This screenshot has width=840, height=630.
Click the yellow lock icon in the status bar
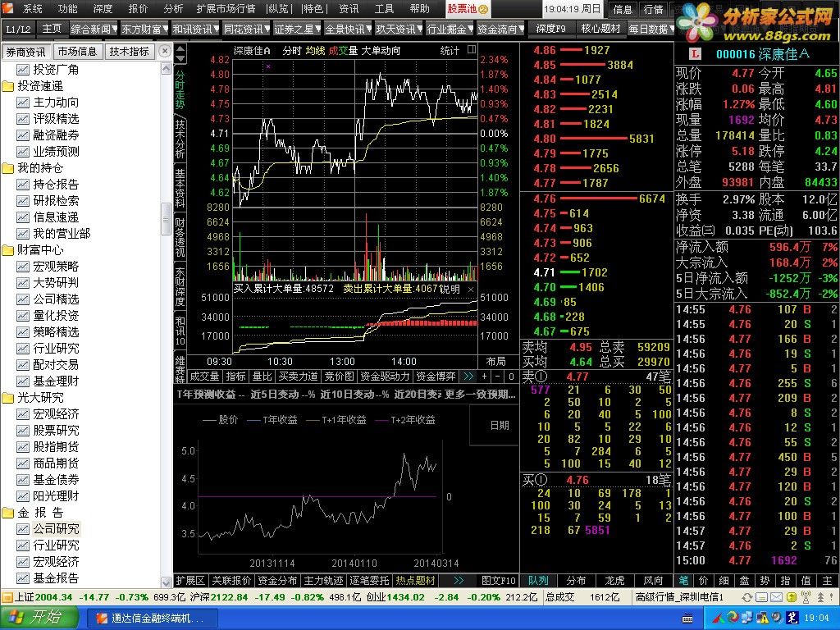(x=791, y=597)
